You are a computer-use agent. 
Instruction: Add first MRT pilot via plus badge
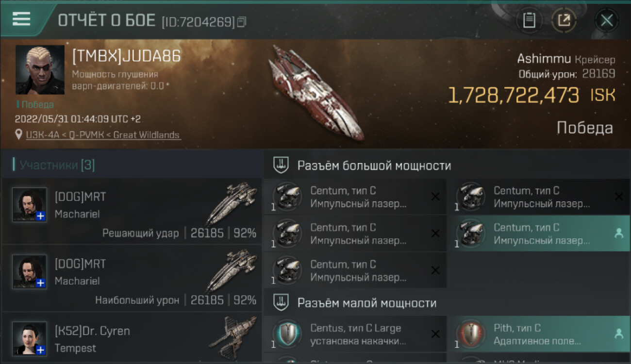coord(41,216)
